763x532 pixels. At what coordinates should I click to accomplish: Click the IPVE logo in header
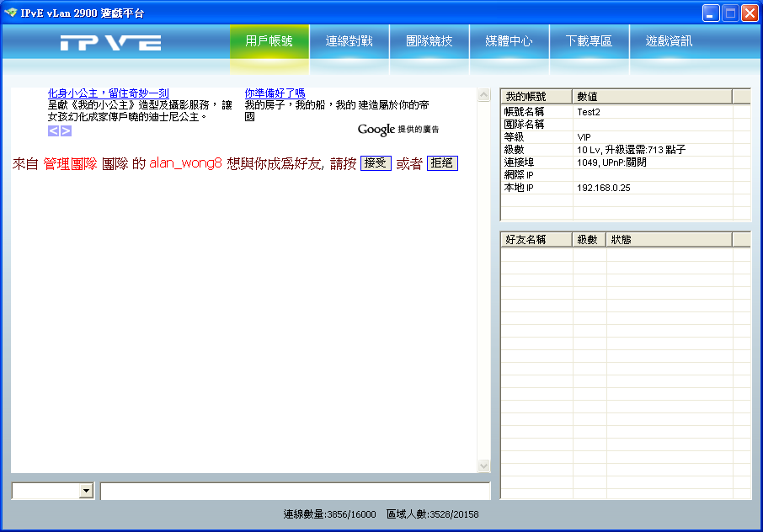click(111, 43)
